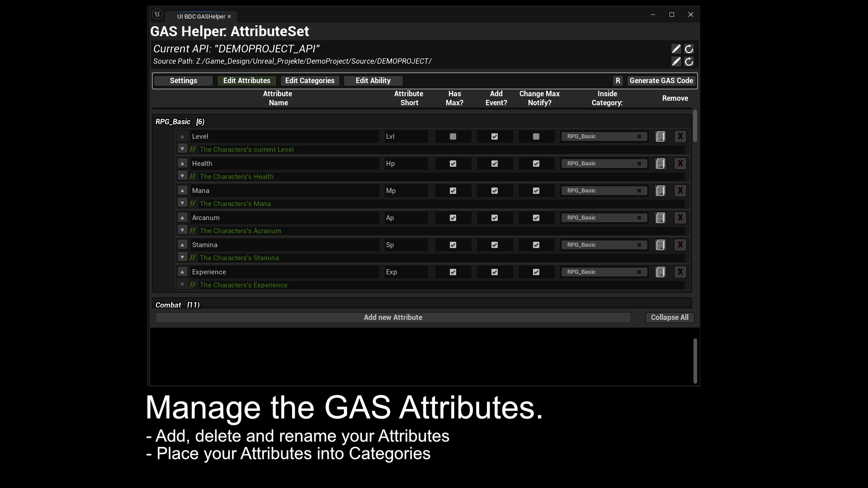Enable Has Max checkbox for the Level attribute
Viewport: 868px width, 488px height.
(x=453, y=136)
